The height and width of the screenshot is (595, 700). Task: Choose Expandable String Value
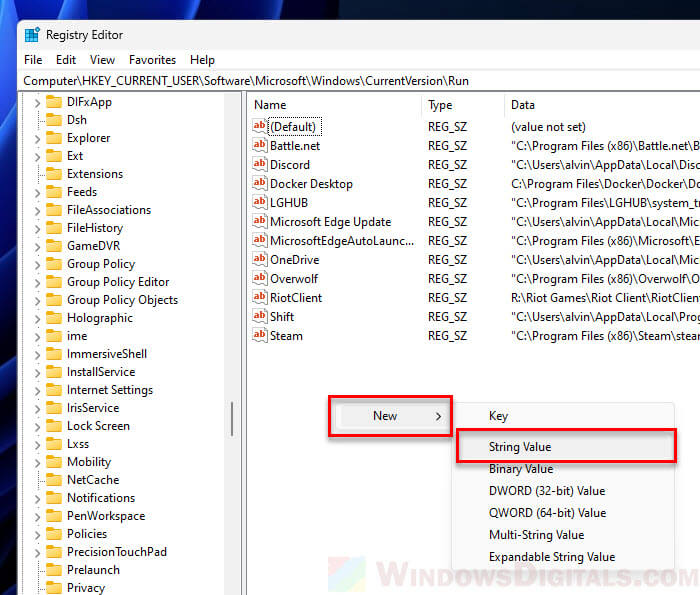[563, 557]
